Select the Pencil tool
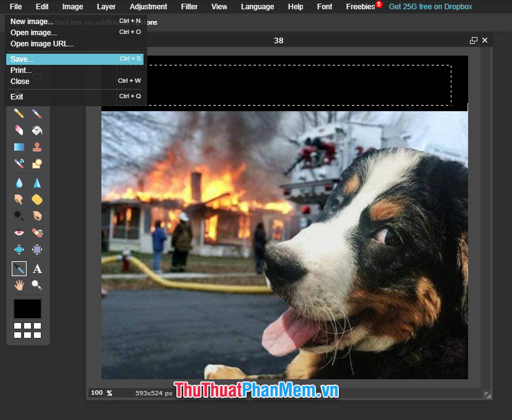 (19, 114)
